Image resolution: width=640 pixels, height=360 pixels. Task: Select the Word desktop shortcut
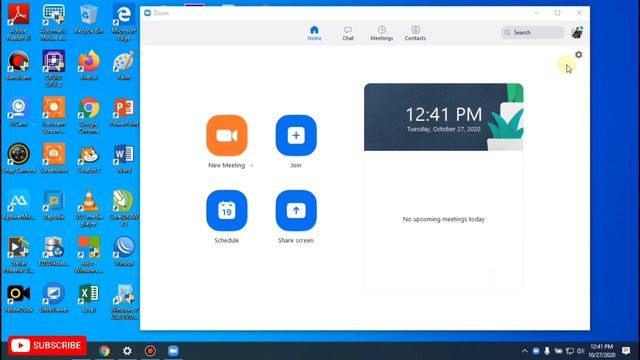pos(124,158)
